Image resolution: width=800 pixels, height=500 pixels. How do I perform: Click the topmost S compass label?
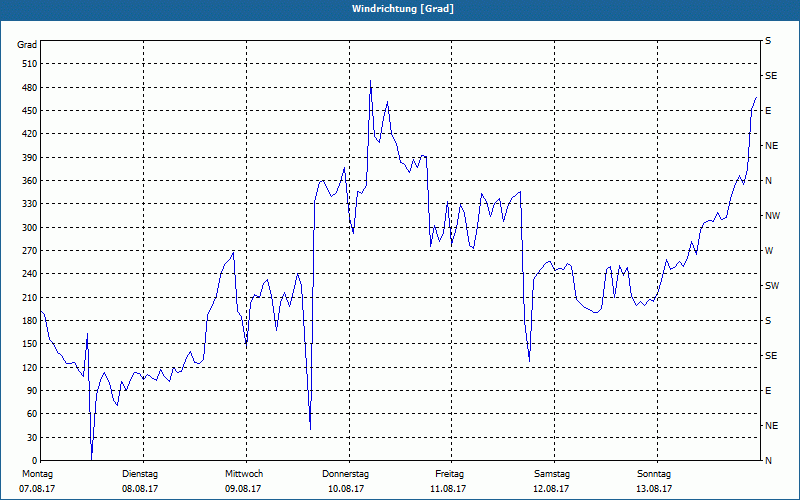coord(768,41)
